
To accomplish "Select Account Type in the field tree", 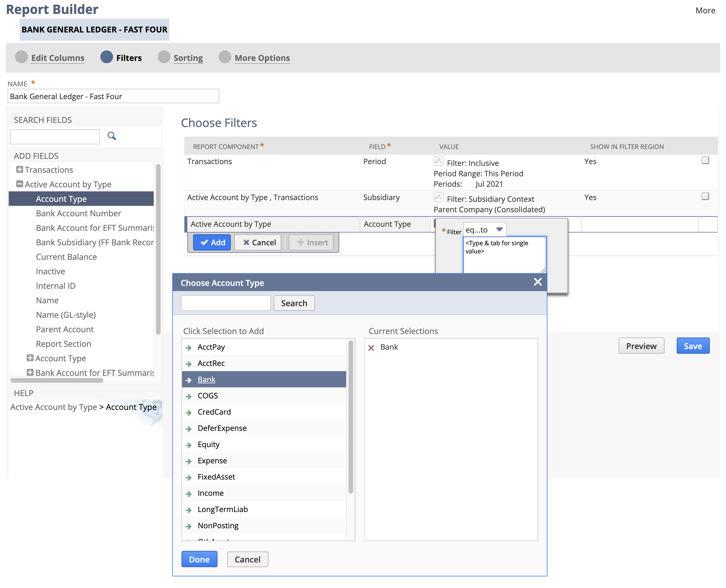I will 61,199.
